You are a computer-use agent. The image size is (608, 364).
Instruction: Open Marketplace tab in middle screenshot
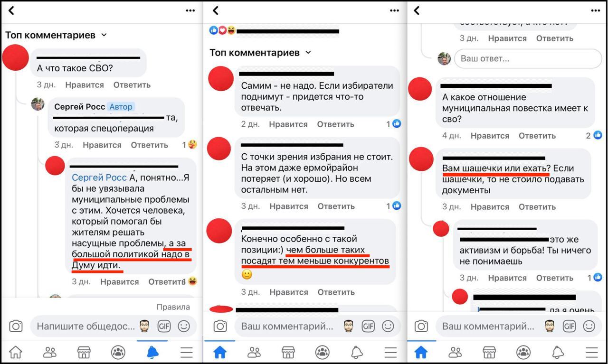tap(288, 352)
